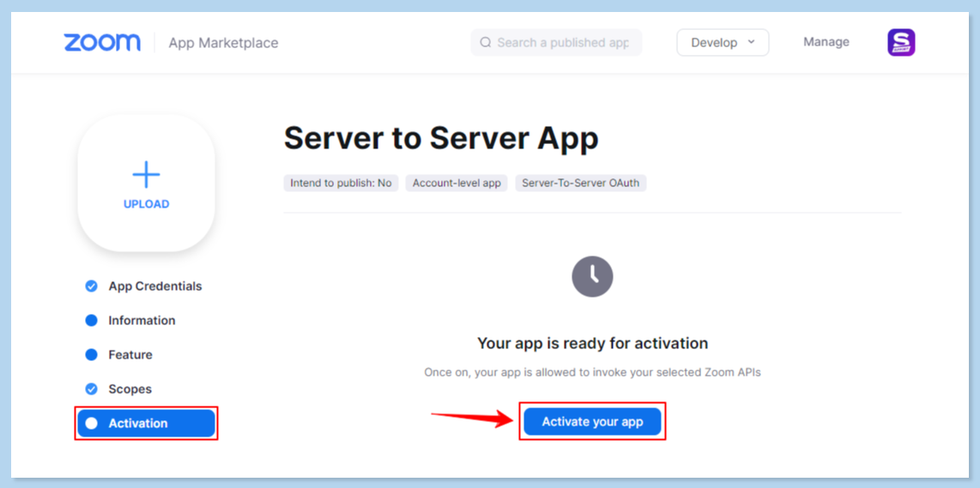Click the Zoom logo

pos(102,42)
